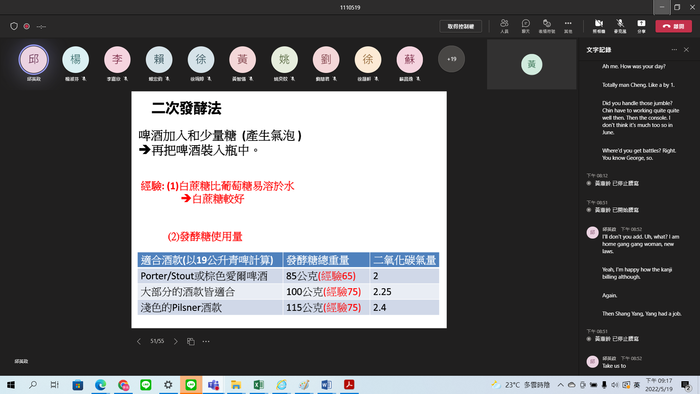Open slide more options below the slide

point(206,341)
